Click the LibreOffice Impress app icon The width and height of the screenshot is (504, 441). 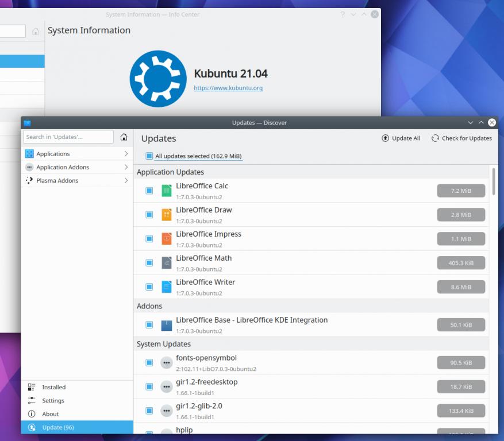tap(167, 239)
